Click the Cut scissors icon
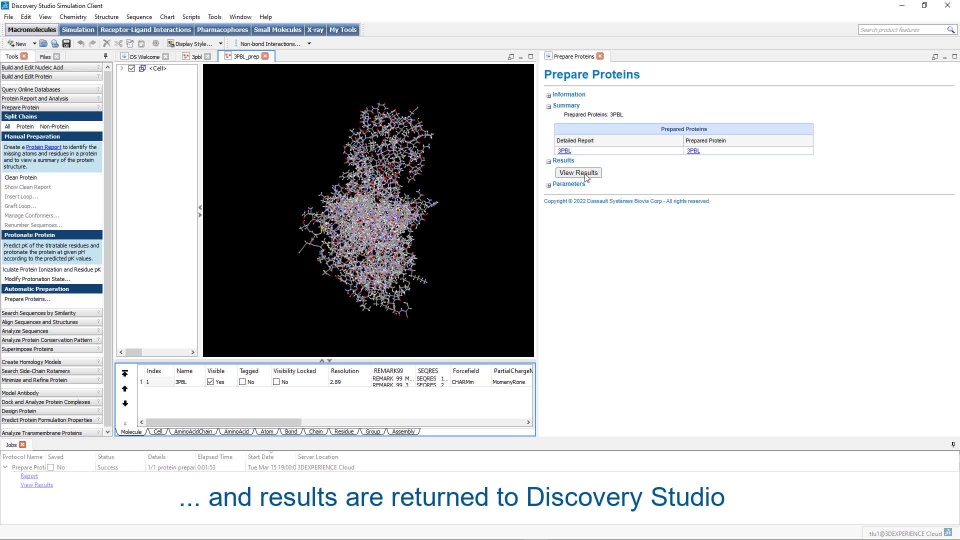Image resolution: width=960 pixels, height=540 pixels. click(118, 43)
